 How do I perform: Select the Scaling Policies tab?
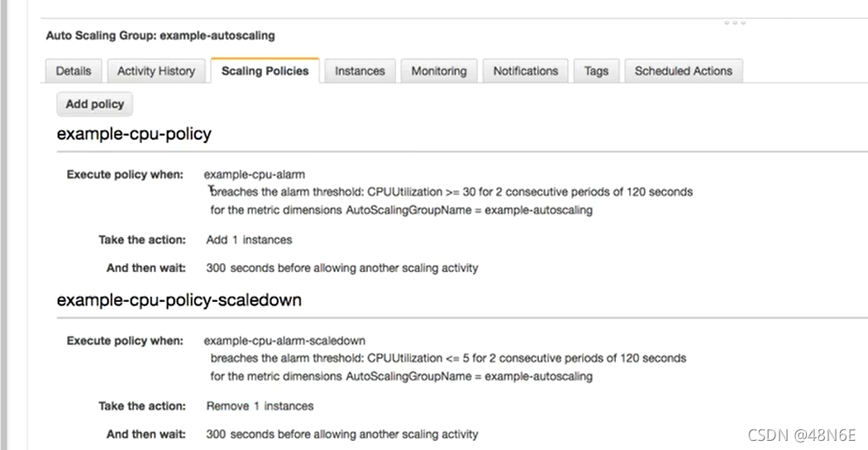pos(265,71)
